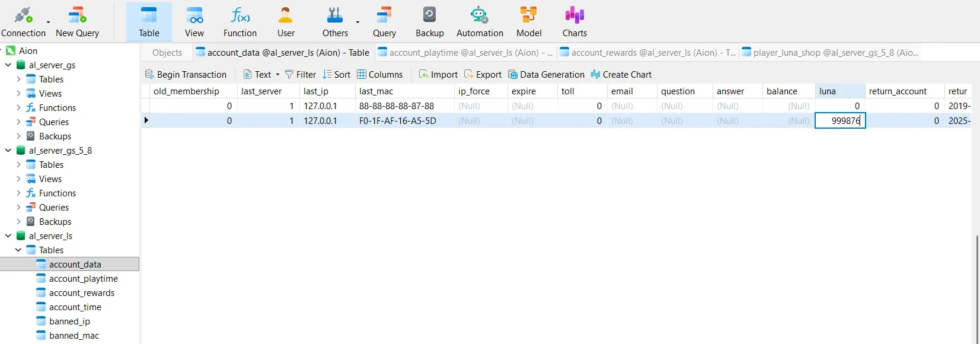The height and width of the screenshot is (344, 980).
Task: Open the Backup section
Action: (x=430, y=22)
